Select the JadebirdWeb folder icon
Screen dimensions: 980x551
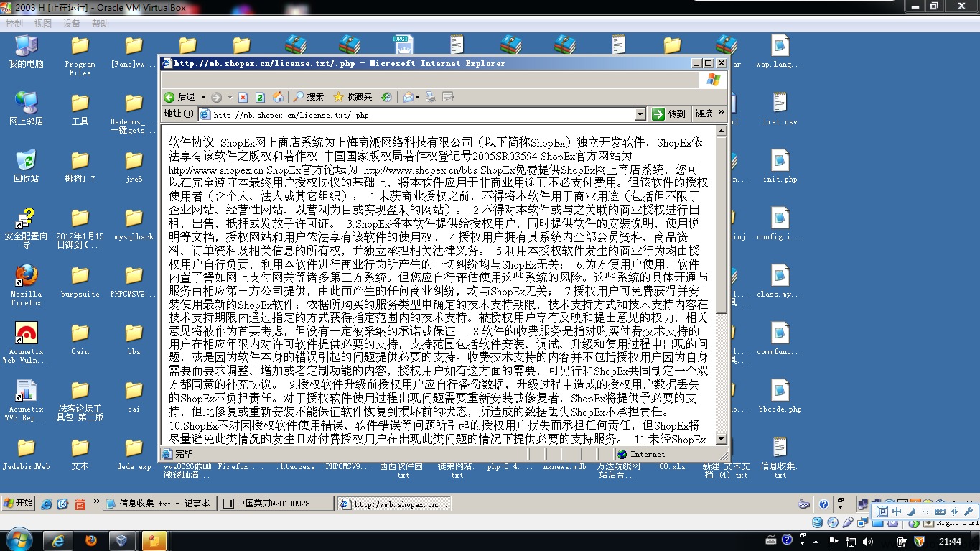[26, 454]
